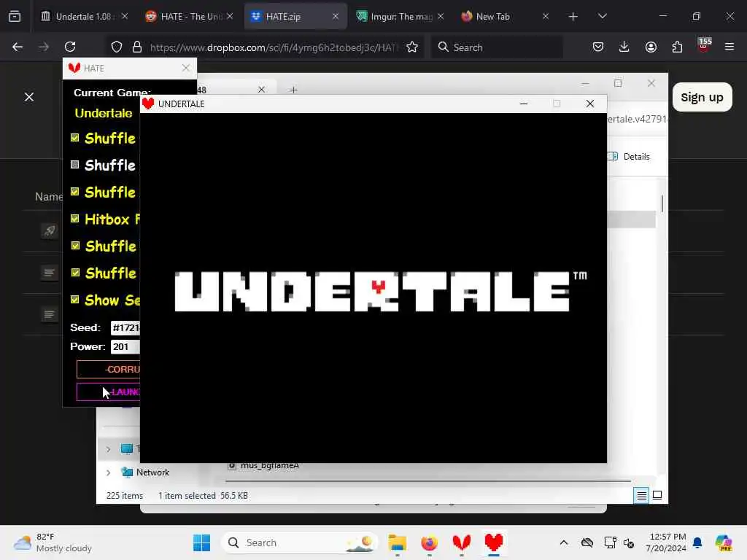Bookmark this page with the star icon
This screenshot has height=560, width=747.
412,47
